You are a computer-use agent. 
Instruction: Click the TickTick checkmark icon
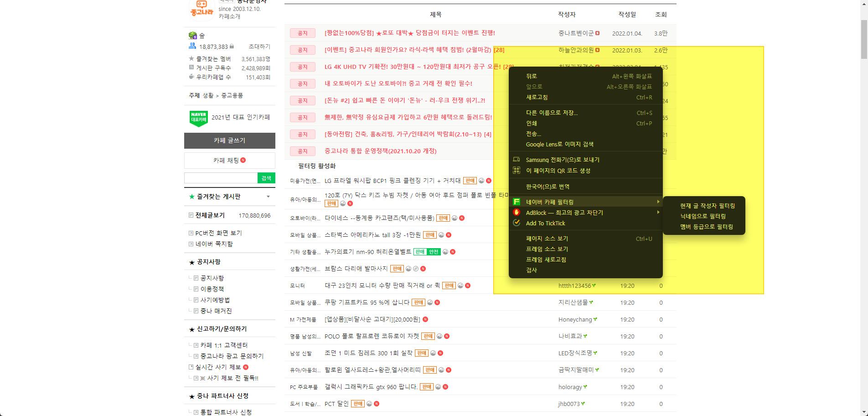coord(517,223)
